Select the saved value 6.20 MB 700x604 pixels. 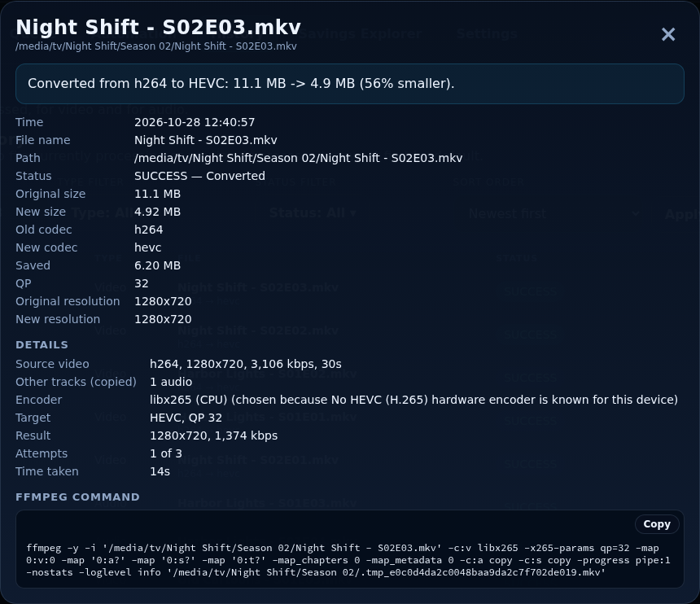pyautogui.click(x=158, y=265)
